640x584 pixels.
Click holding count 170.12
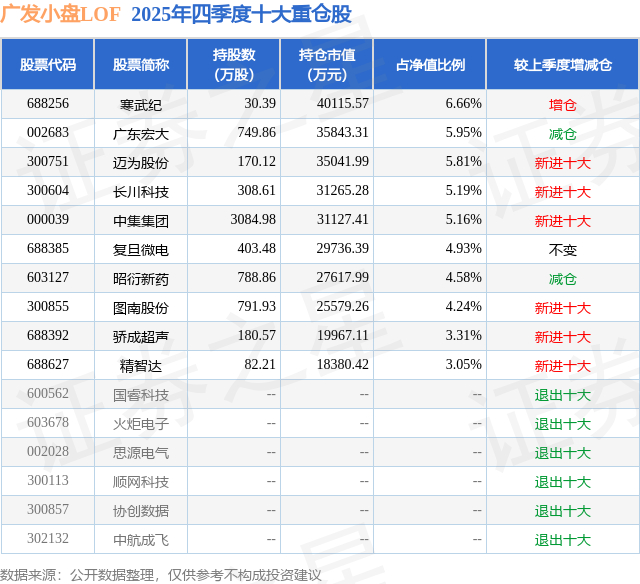pos(257,162)
